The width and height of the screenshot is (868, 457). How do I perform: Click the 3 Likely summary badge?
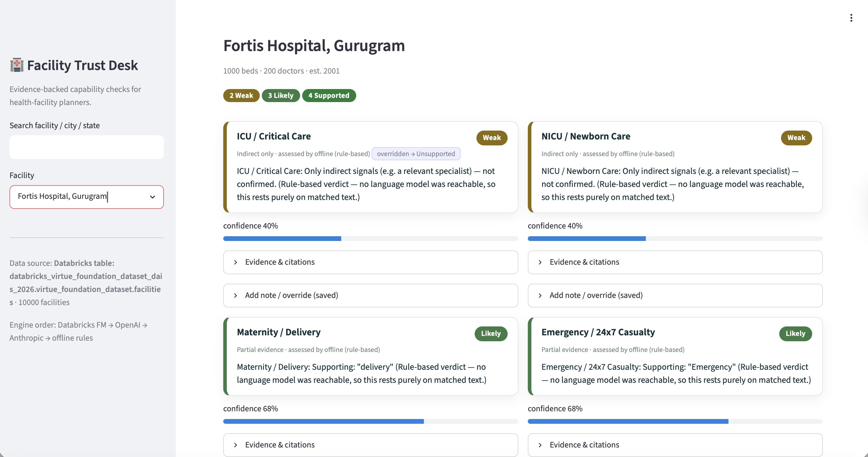(281, 96)
